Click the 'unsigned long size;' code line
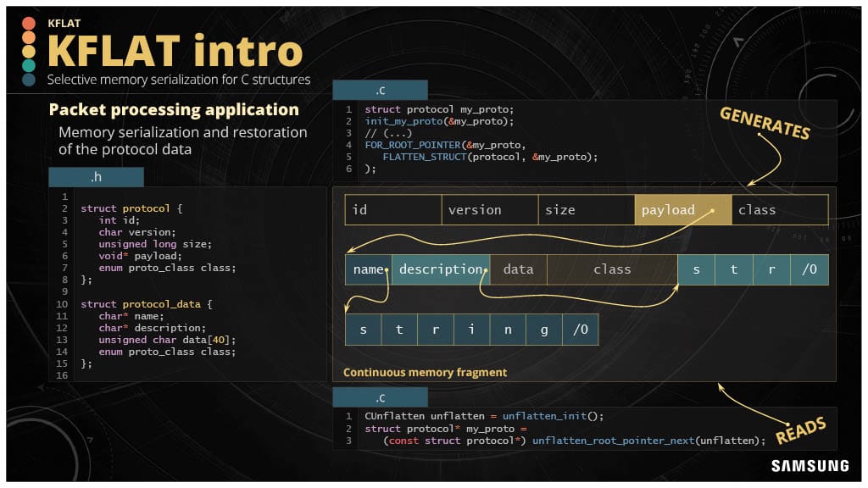Screen dimensions: 868x488 click(155, 244)
